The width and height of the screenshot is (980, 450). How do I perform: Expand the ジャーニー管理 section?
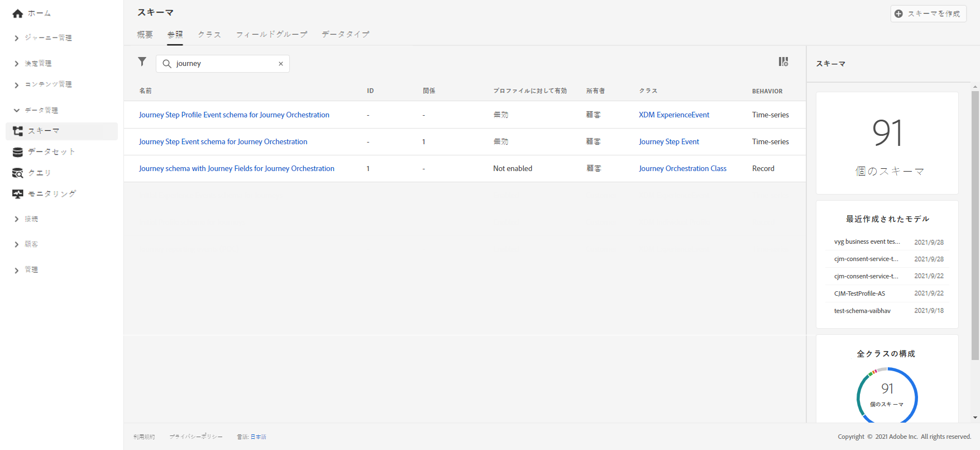pyautogui.click(x=44, y=38)
